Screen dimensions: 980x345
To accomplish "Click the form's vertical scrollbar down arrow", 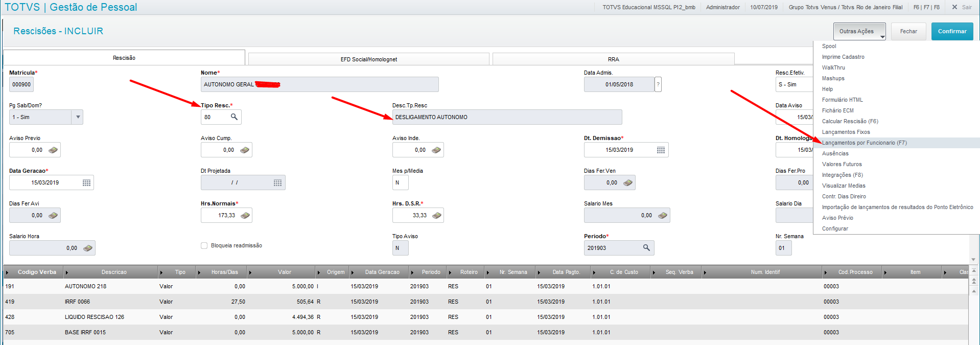I will pyautogui.click(x=973, y=260).
